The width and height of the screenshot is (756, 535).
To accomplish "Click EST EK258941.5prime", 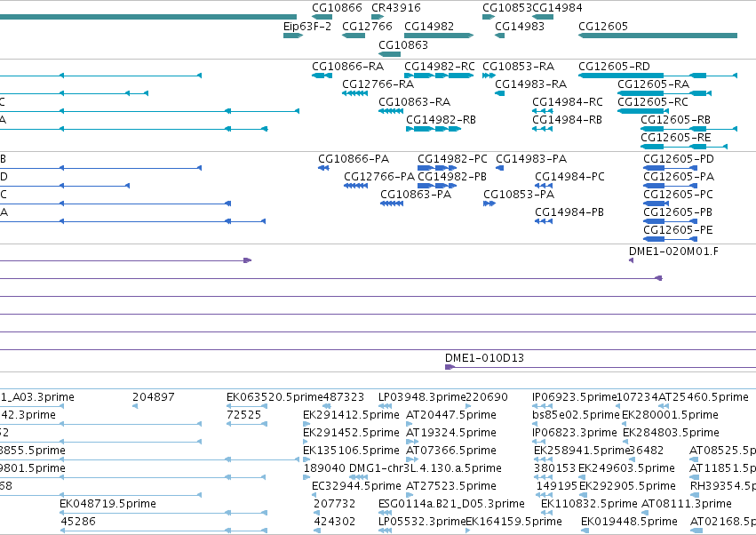I will (582, 451).
